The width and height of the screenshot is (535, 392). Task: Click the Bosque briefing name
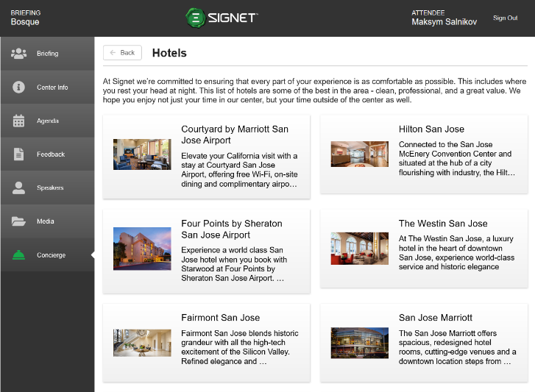tap(25, 22)
